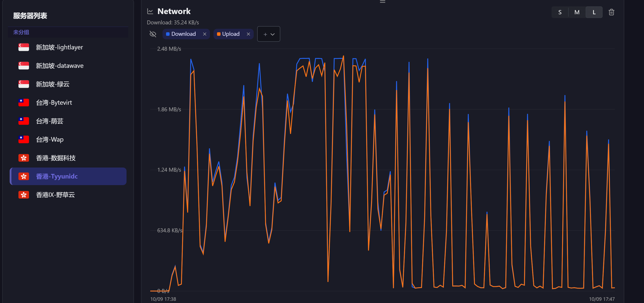The height and width of the screenshot is (303, 644).
Task: Click the 1.24 MB/s axis label
Action: coord(169,170)
